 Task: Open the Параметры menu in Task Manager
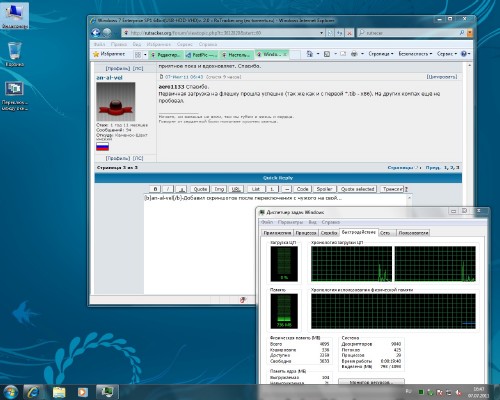point(290,222)
